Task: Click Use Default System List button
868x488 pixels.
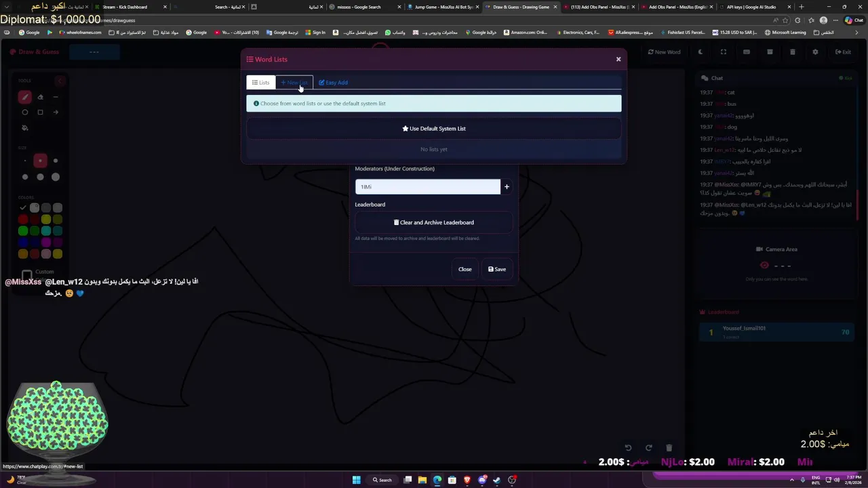Action: (x=434, y=129)
